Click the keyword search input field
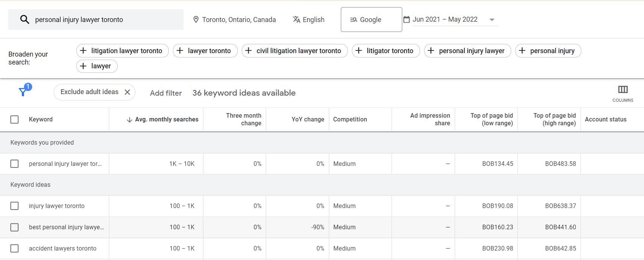Image resolution: width=644 pixels, height=260 pixels. click(106, 20)
